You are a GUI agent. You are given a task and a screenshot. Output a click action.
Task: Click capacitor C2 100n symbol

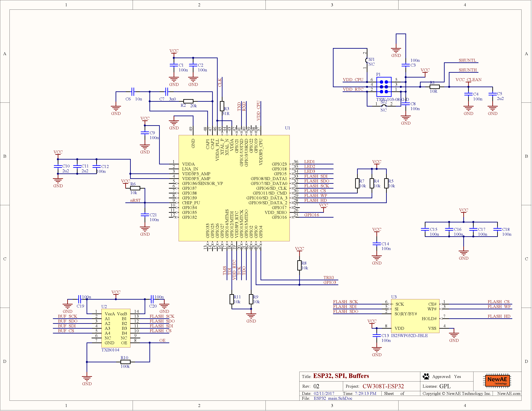point(193,65)
